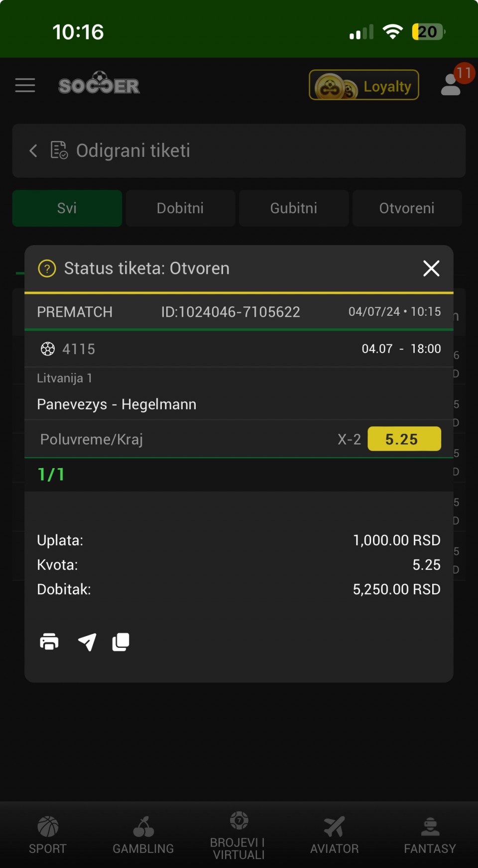Tap the yellow 5.25 odds box

[x=404, y=439]
